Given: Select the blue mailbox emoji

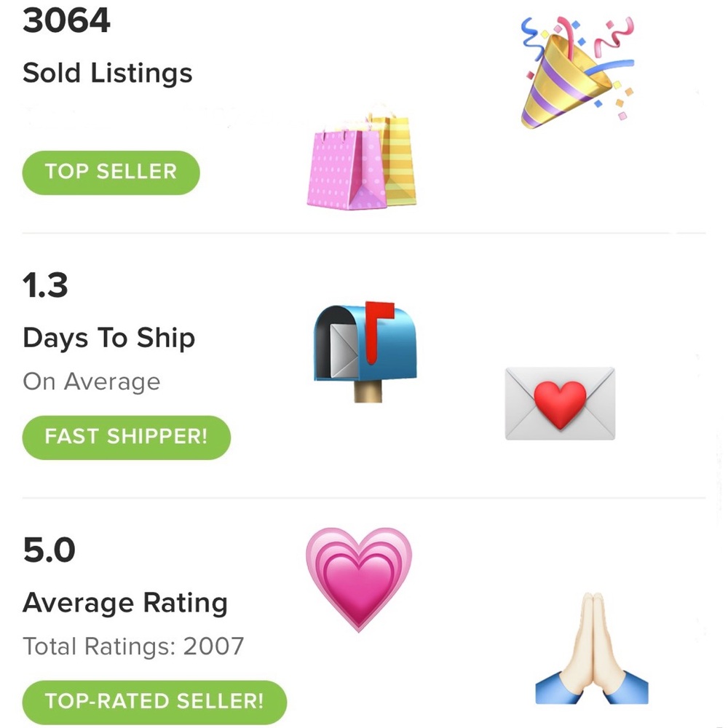Looking at the screenshot, I should 365,352.
